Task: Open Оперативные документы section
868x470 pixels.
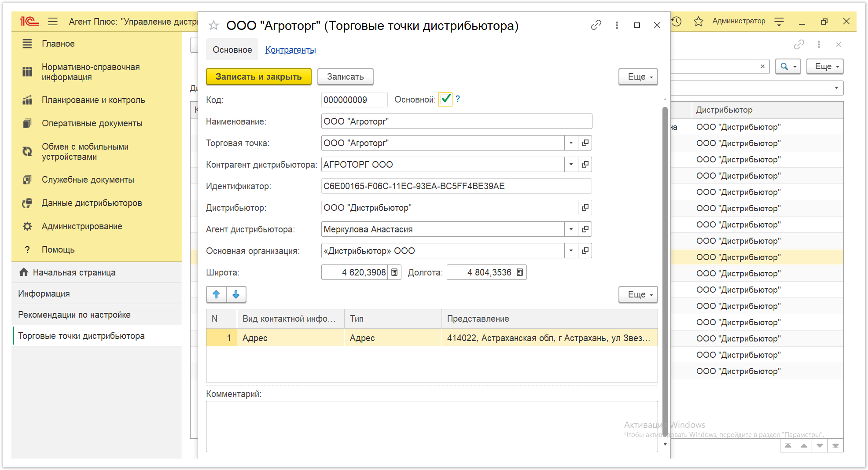Action: tap(92, 123)
